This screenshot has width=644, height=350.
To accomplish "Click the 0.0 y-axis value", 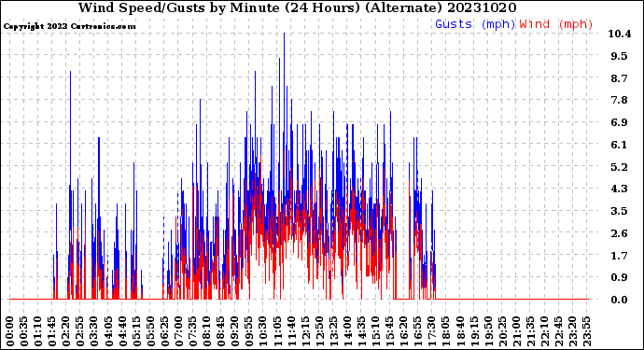I will tap(620, 300).
